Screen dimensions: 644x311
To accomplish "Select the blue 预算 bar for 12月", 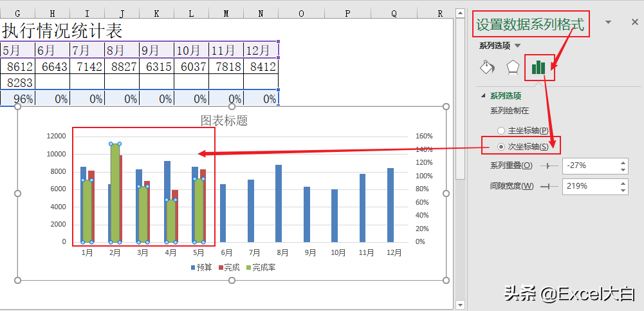I will (x=390, y=205).
